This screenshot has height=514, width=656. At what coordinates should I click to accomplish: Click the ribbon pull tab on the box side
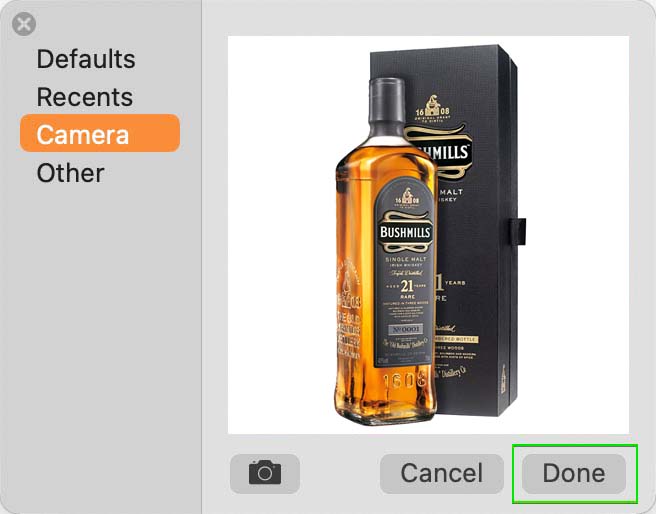[518, 231]
